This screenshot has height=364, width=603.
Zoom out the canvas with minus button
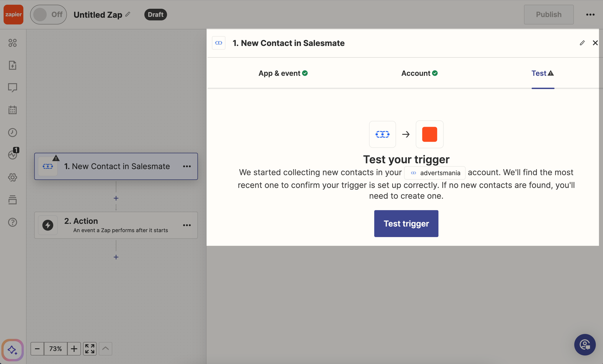[37, 349]
